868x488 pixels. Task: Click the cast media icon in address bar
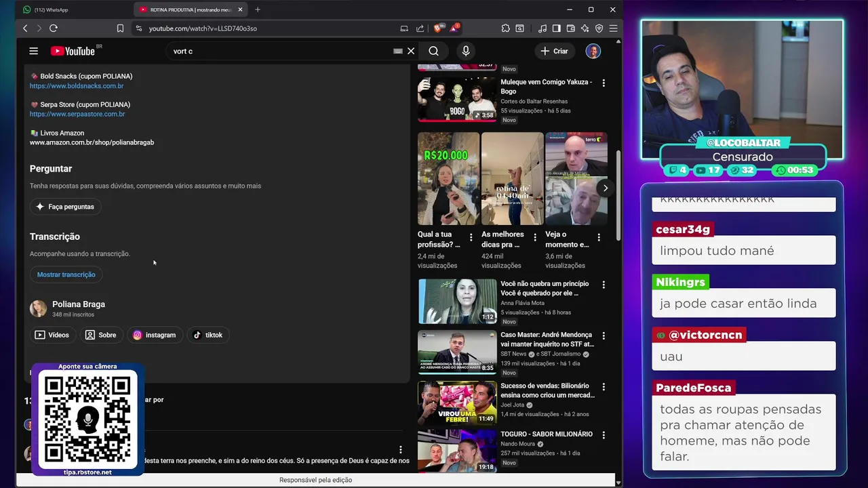coord(404,28)
